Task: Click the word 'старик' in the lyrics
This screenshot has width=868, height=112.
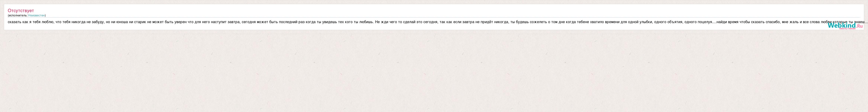Action: 140,22
